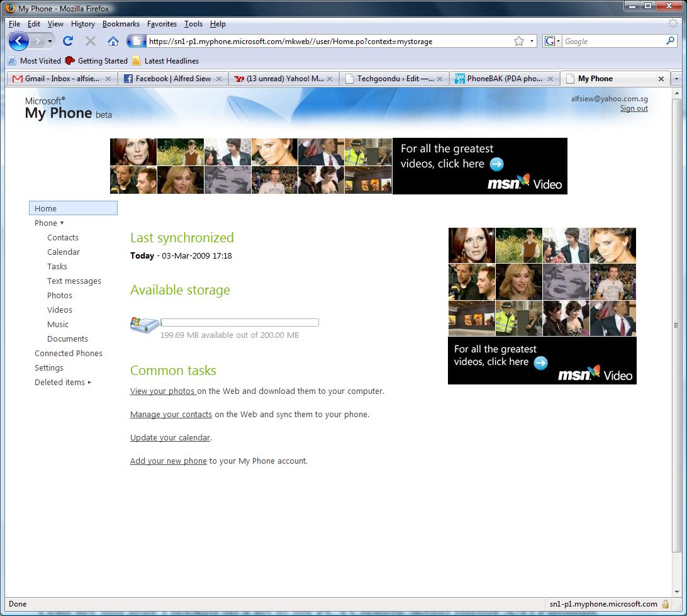This screenshot has width=687, height=616.
Task: Open Tasks in the sidebar
Action: [x=57, y=266]
